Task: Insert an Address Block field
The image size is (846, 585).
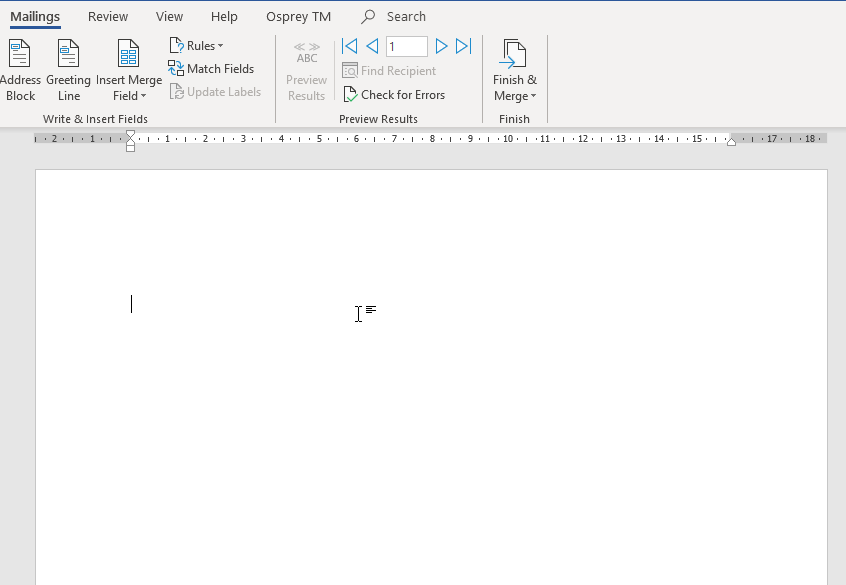Action: click(20, 70)
